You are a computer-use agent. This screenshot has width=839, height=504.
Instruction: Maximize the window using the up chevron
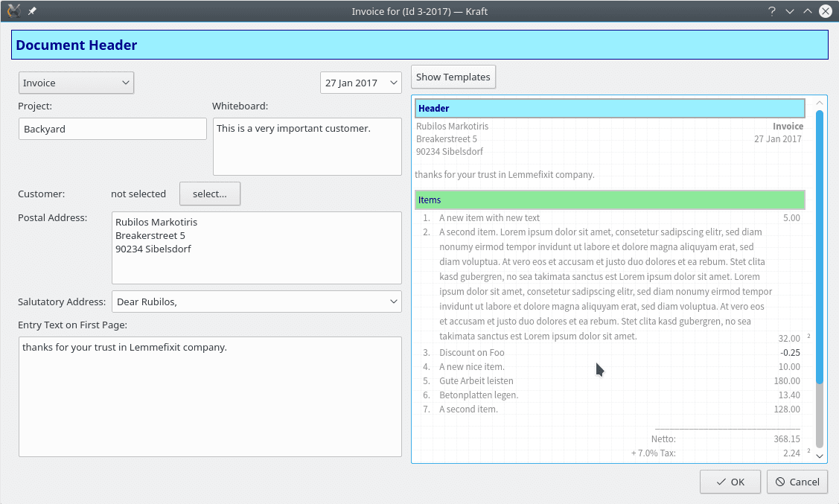point(807,11)
